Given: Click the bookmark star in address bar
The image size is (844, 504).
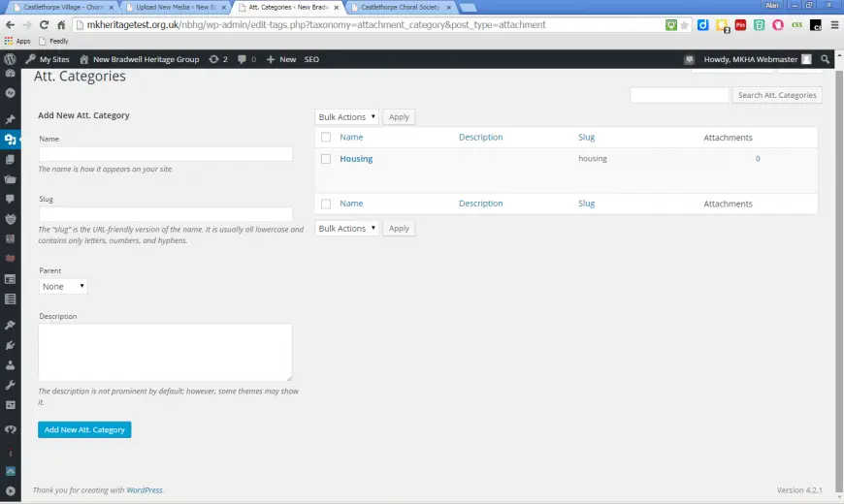Looking at the screenshot, I should point(684,25).
